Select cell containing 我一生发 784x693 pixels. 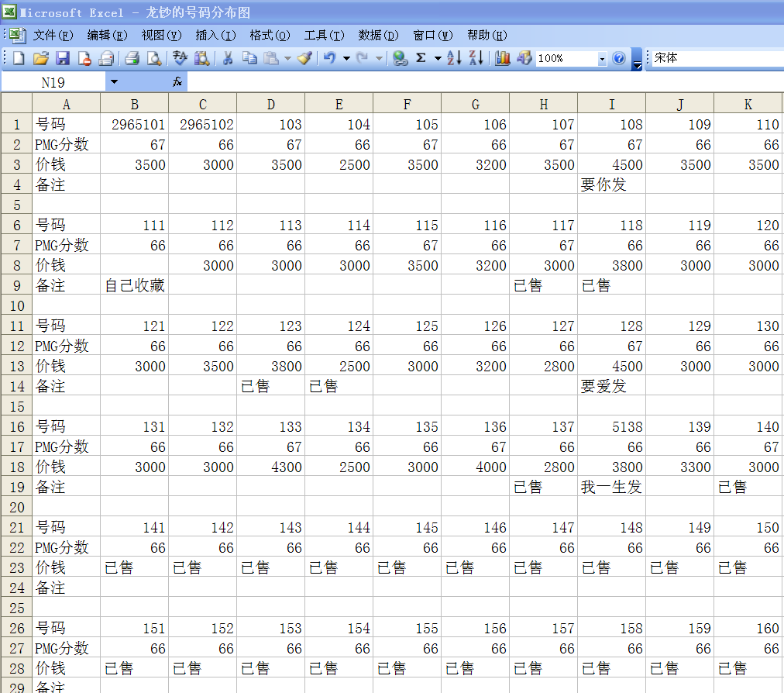[611, 487]
